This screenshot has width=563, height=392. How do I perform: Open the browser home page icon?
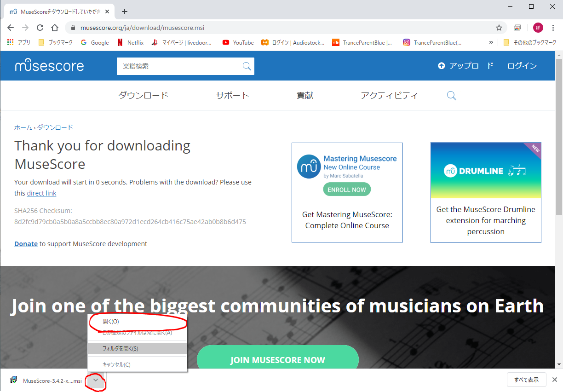(55, 28)
